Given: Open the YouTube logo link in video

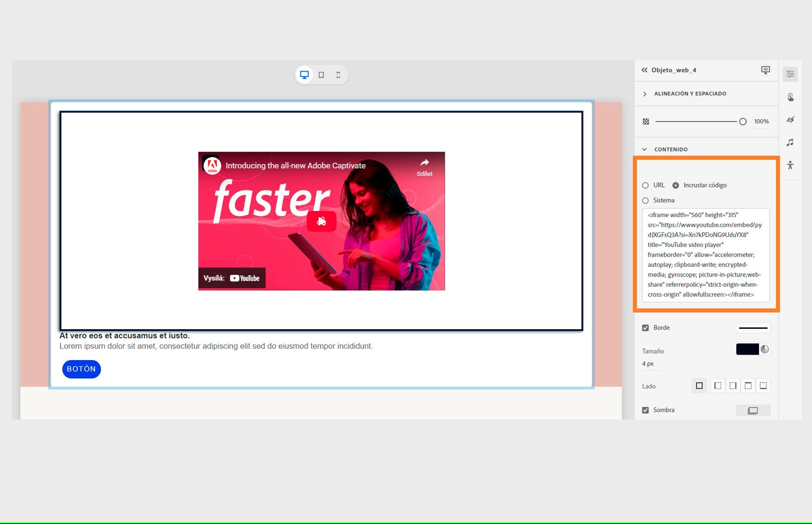Looking at the screenshot, I should 245,278.
